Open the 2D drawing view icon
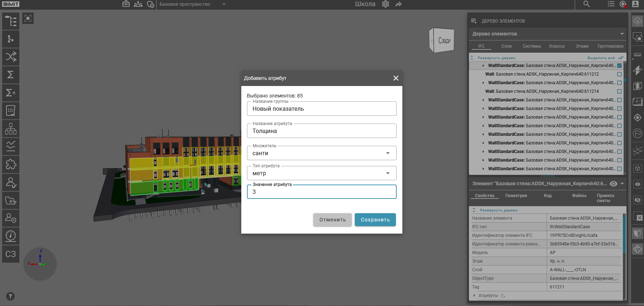The height and width of the screenshot is (306, 644). (x=11, y=111)
